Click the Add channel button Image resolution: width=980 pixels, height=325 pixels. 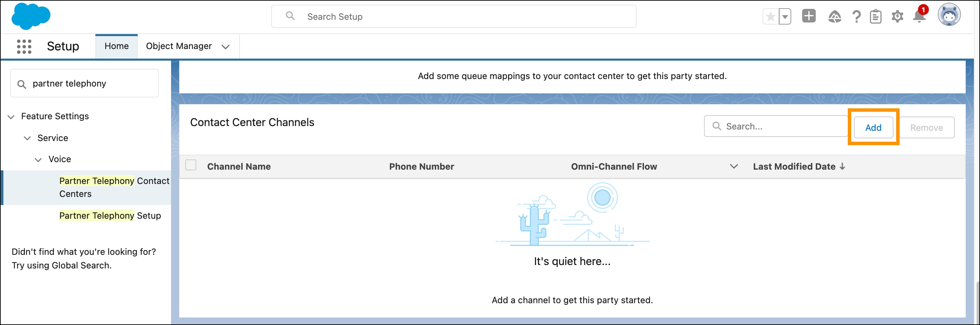(x=873, y=128)
